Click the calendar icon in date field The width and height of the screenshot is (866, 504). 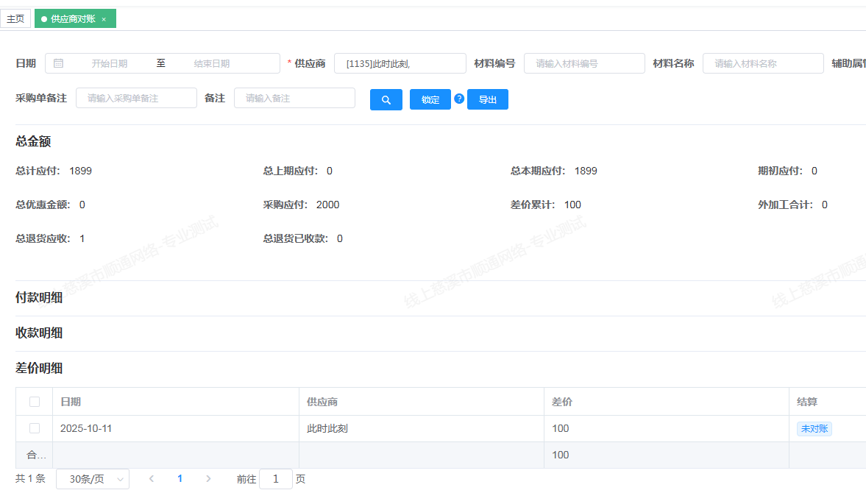(58, 63)
